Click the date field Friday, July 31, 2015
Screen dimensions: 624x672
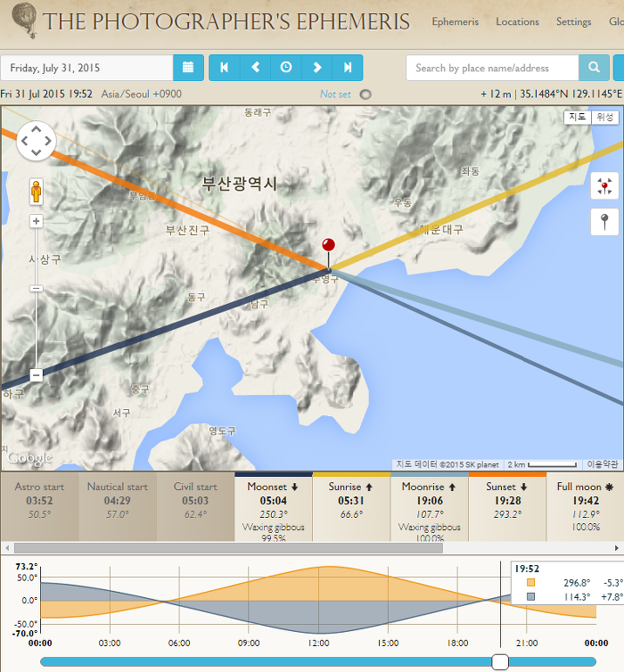pos(87,68)
